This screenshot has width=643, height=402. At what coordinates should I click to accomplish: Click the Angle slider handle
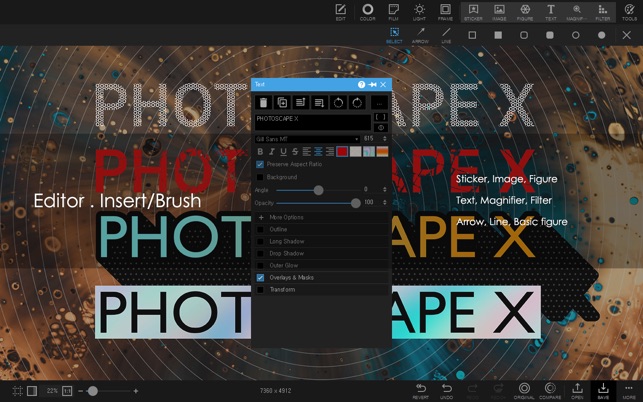(318, 190)
